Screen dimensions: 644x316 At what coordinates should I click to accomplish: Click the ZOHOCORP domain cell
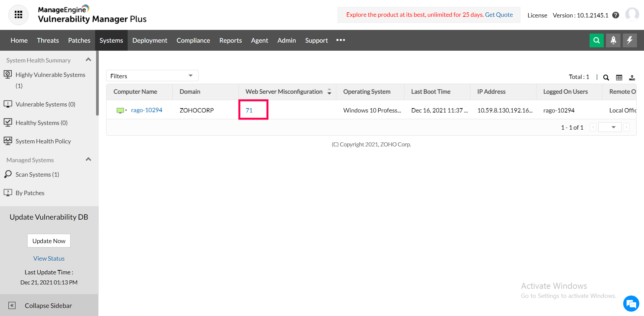coord(197,110)
